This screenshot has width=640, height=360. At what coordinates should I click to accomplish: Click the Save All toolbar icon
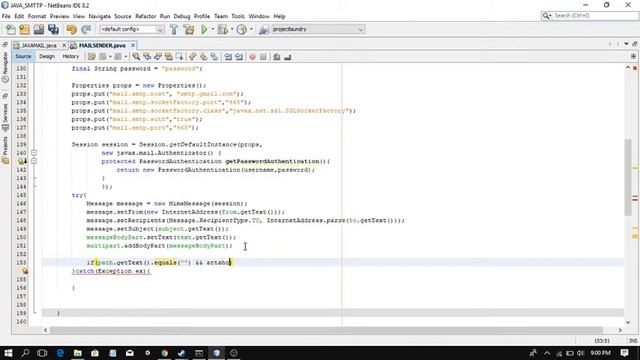(53, 29)
